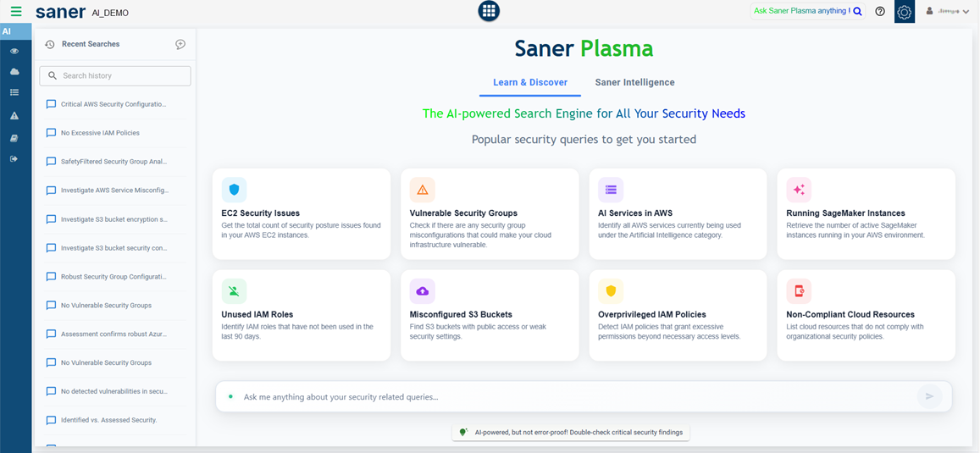Click the warning triangle sidebar icon
980x453 pixels.
tap(14, 116)
